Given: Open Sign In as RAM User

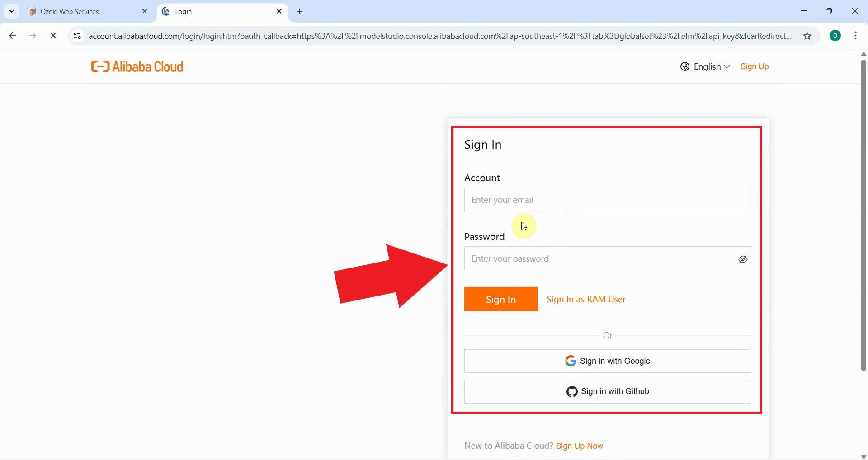Looking at the screenshot, I should 586,299.
